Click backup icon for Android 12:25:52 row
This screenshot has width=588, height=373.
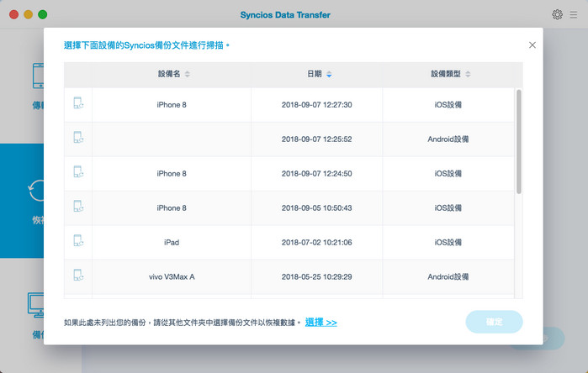pyautogui.click(x=78, y=138)
